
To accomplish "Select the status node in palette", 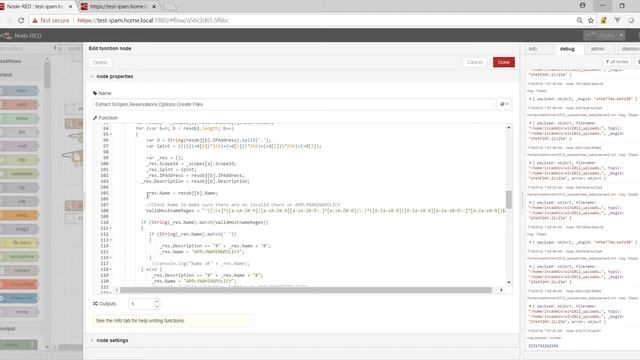I will coord(19,118).
